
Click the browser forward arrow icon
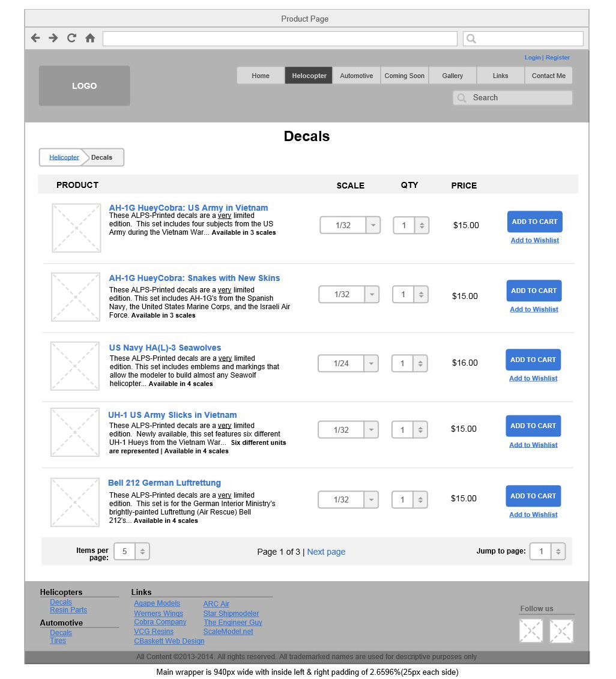point(53,38)
